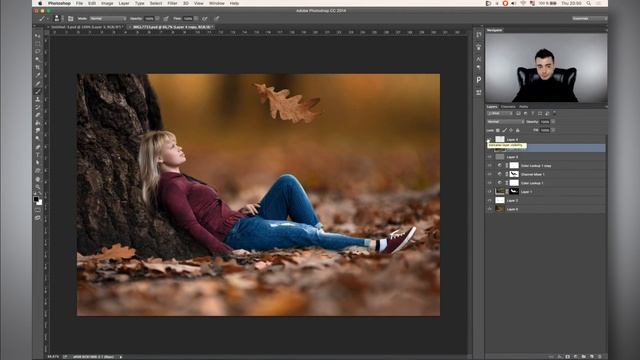Open the layer Fill dropdown arrow
The image size is (640, 360).
point(553,130)
